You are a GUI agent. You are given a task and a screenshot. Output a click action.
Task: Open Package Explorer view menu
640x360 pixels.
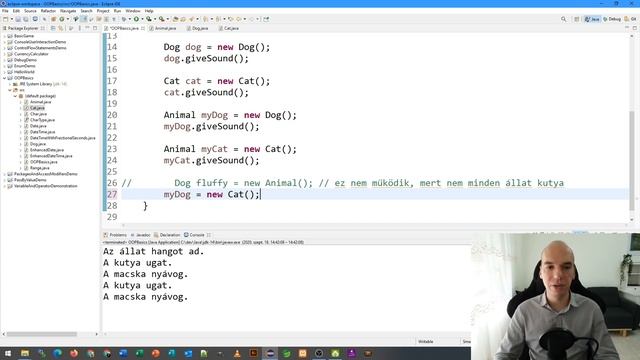(80, 28)
